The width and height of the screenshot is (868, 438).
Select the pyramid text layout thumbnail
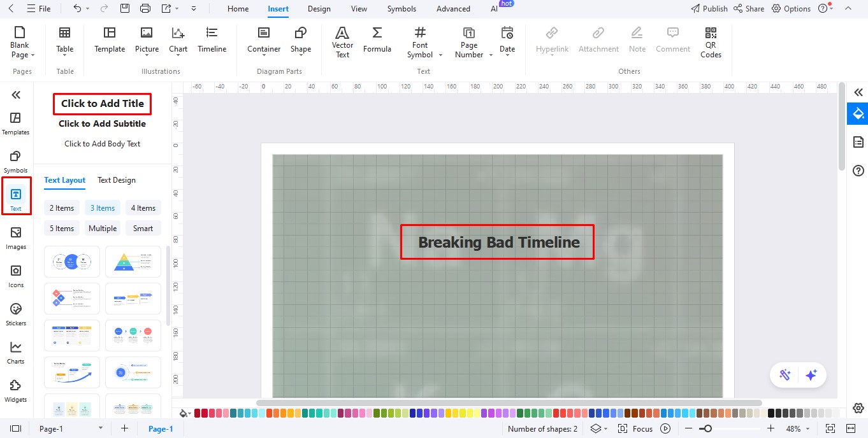[133, 262]
